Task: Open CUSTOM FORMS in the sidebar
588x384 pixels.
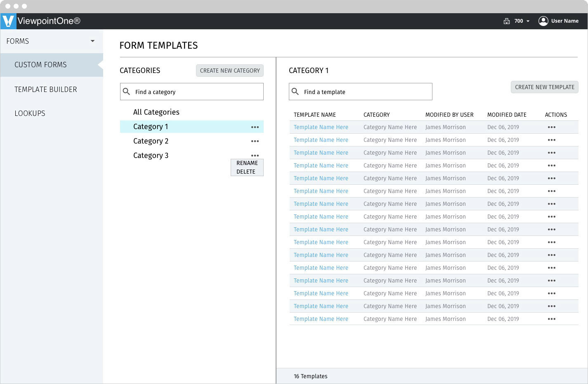Action: point(52,65)
